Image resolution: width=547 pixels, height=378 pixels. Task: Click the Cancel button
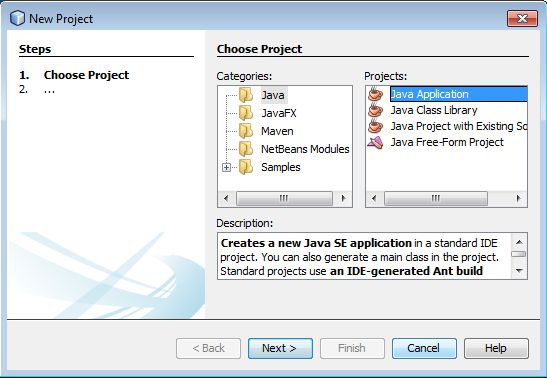424,348
